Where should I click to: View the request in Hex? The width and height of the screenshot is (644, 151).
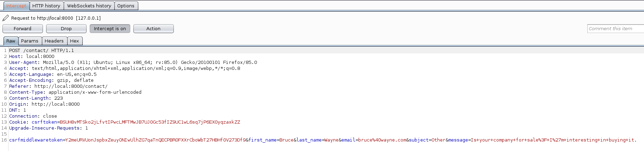tap(75, 41)
